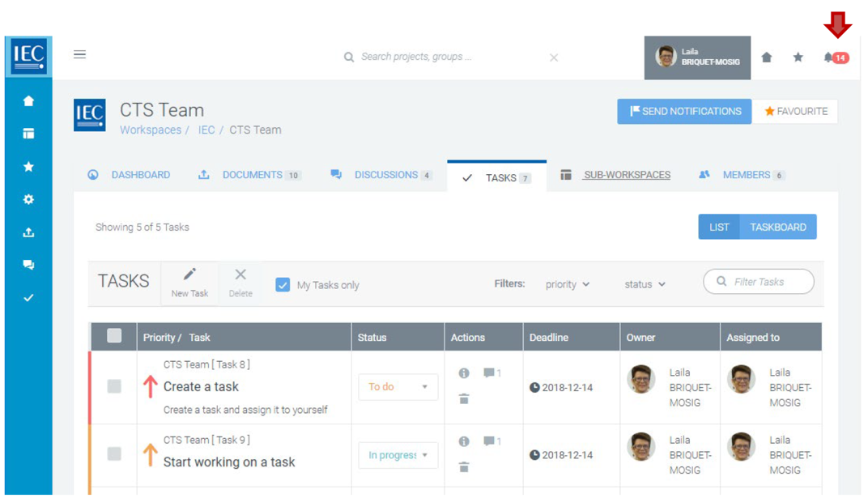This screenshot has width=868, height=498.
Task: Select checkbox for Create a task row
Action: pos(114,387)
